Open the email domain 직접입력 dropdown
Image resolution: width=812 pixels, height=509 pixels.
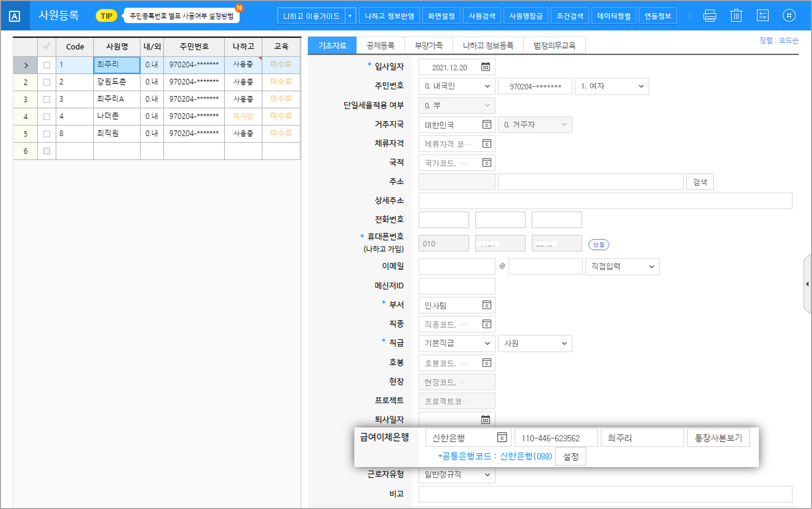(x=622, y=267)
